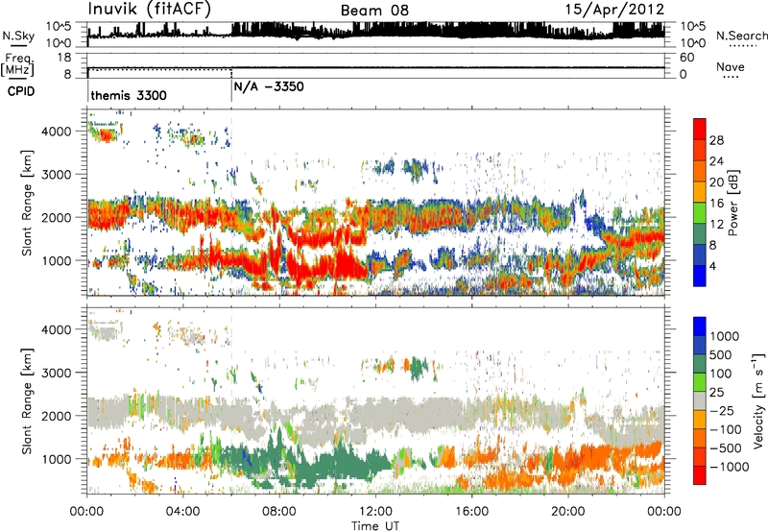Click the 'Velocity [m s-1]' colorbar label
The width and height of the screenshot is (768, 532).
coord(758,400)
